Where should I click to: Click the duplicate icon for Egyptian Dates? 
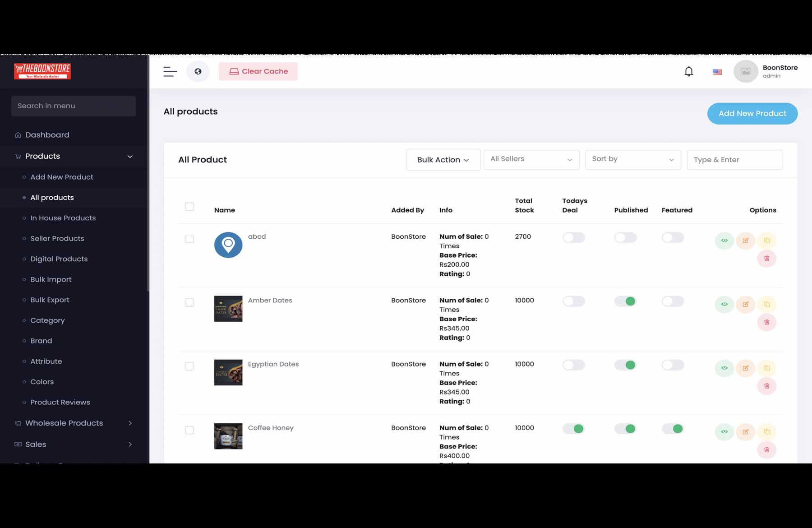[766, 368]
